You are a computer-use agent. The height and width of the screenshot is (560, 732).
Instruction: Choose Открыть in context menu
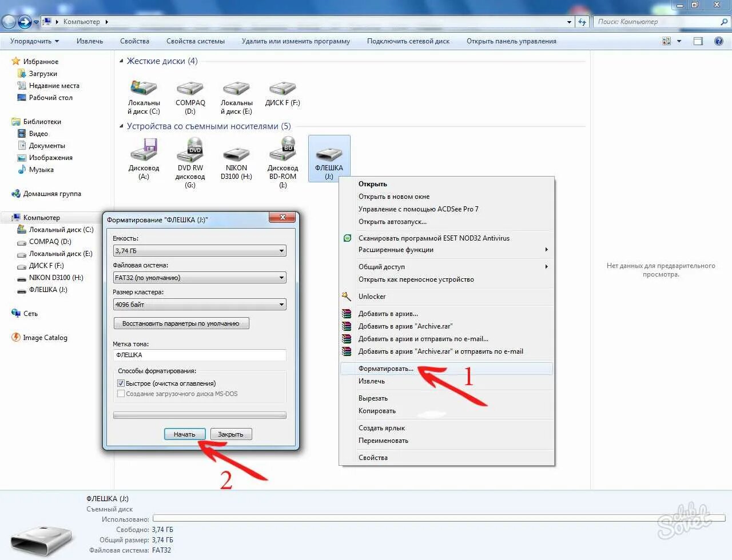pyautogui.click(x=447, y=184)
